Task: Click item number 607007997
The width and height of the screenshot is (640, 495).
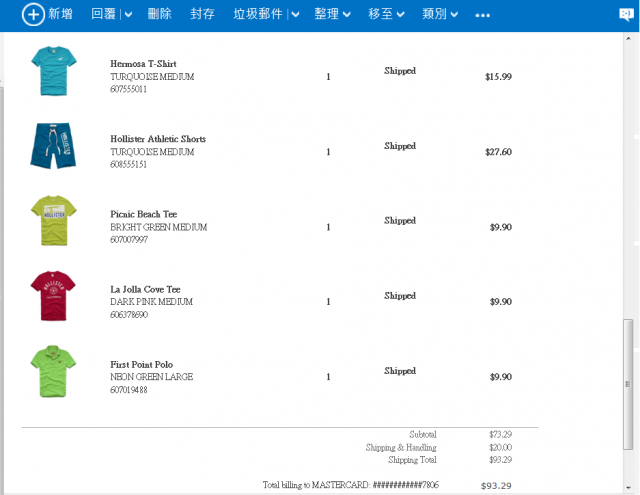Action: click(x=129, y=240)
